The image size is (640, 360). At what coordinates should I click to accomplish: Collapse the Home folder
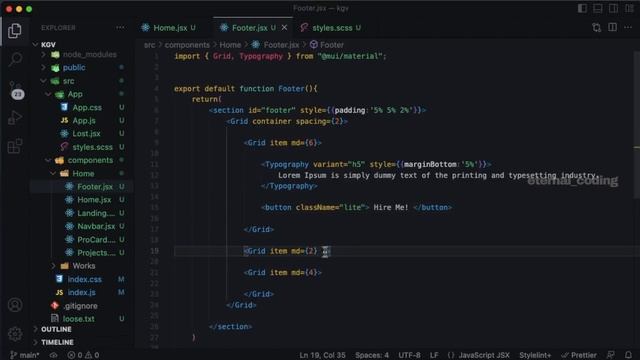click(x=53, y=173)
